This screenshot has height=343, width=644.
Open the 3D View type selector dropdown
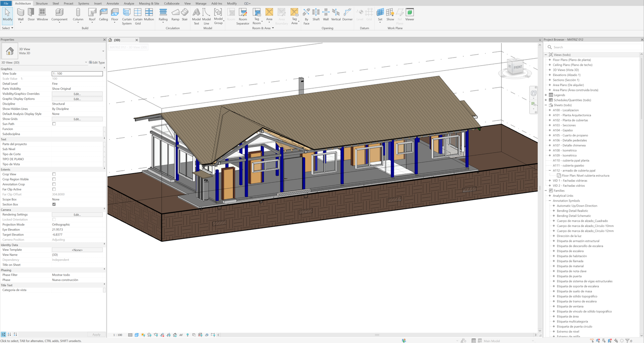[103, 51]
